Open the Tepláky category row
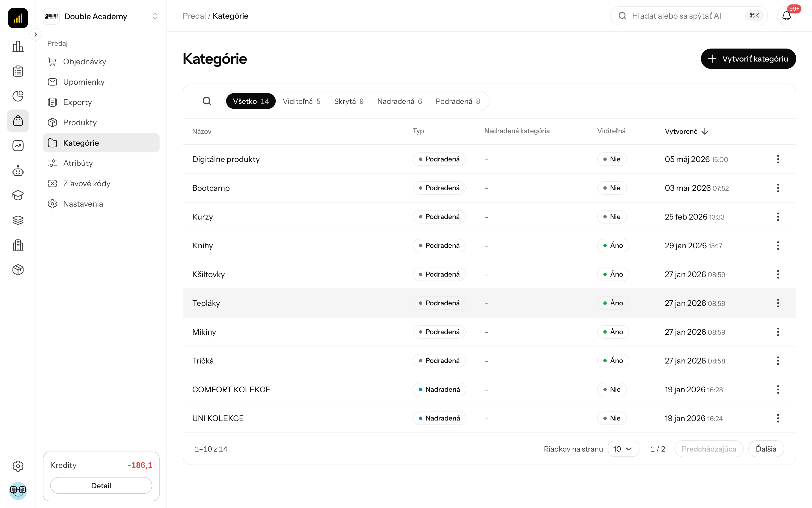Image resolution: width=812 pixels, height=508 pixels. pos(489,303)
